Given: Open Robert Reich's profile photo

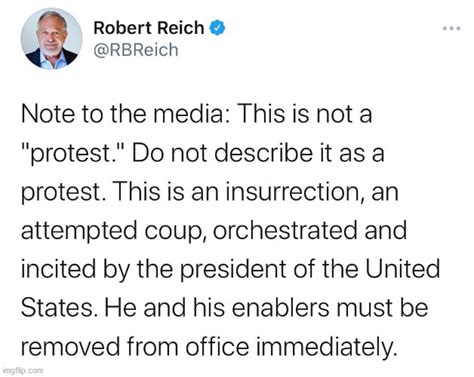Looking at the screenshot, I should (x=52, y=39).
